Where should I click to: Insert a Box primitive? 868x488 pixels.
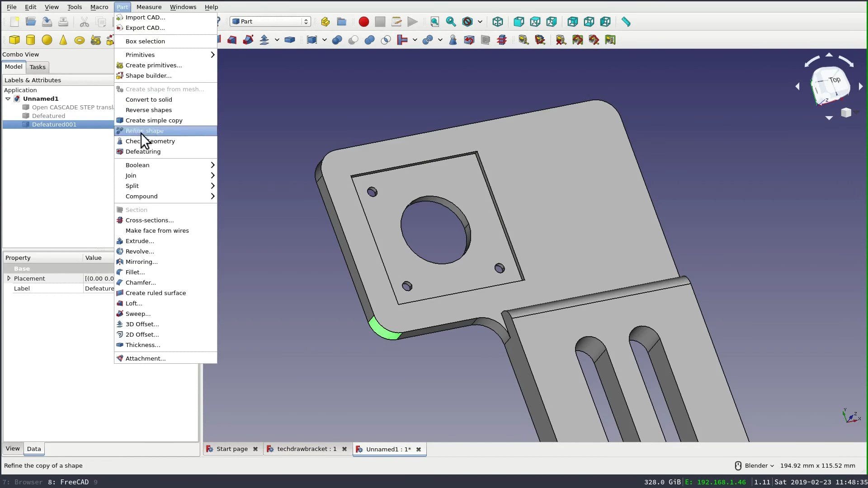(x=14, y=40)
